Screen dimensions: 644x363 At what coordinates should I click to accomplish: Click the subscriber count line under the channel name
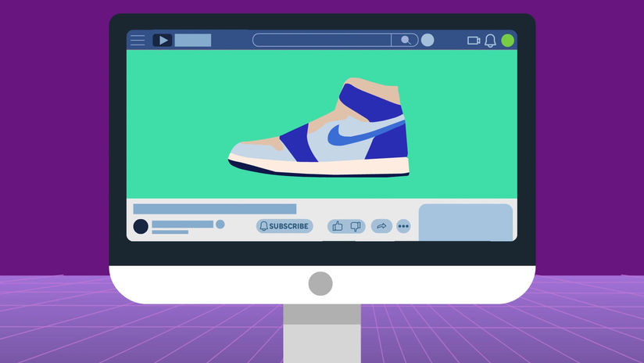coord(170,232)
